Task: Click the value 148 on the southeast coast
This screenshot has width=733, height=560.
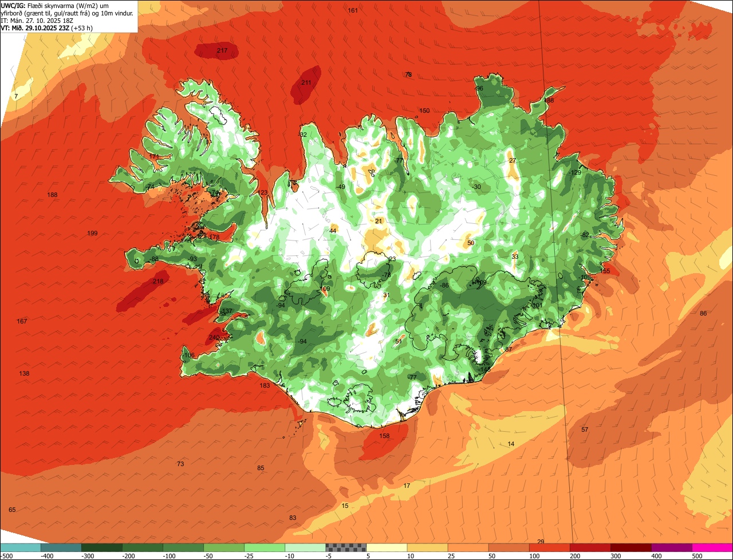Action: (x=485, y=369)
